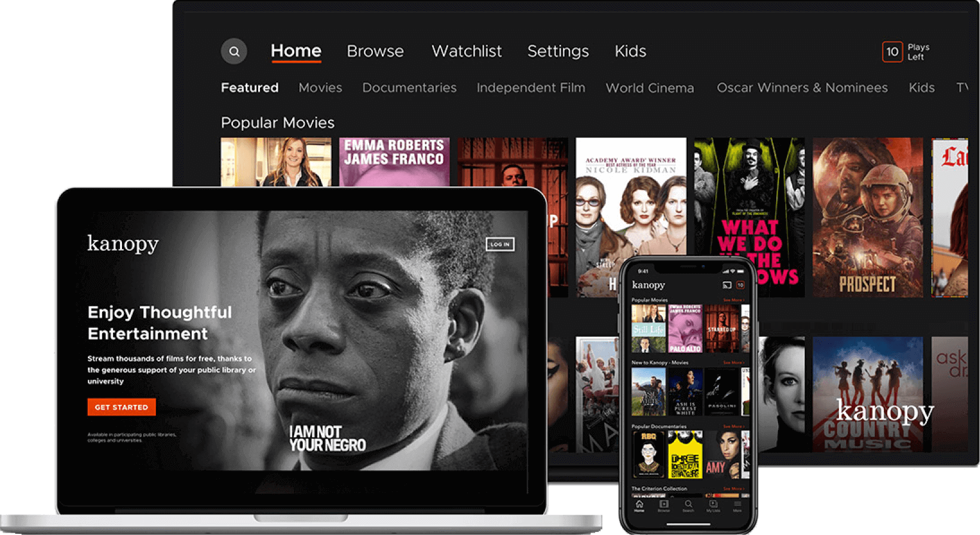Tap the New to Kanopy - Movies heading
The image size is (980, 535).
[660, 362]
